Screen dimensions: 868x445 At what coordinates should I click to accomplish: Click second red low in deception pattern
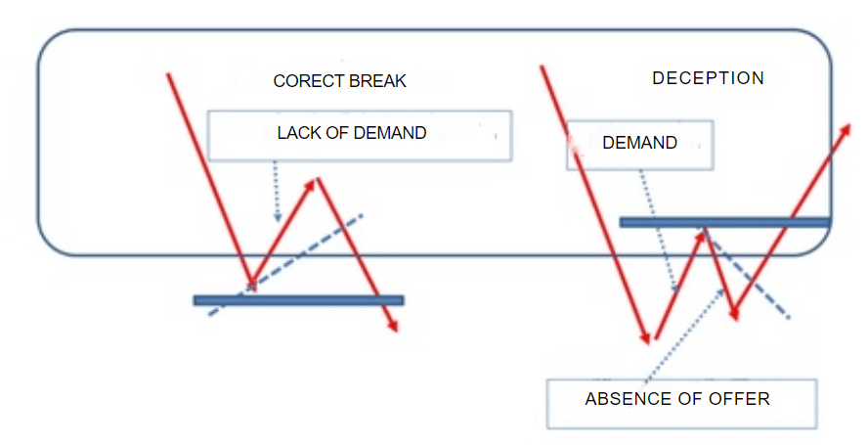[x=732, y=313]
